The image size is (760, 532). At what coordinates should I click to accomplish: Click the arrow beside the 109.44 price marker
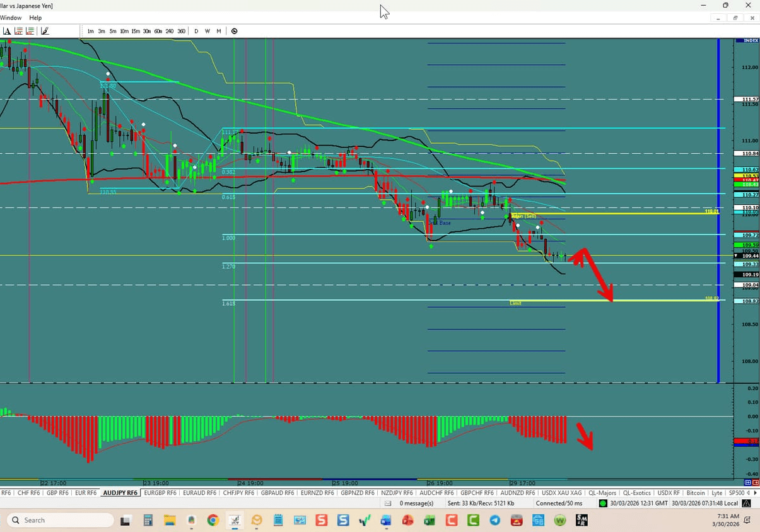(736, 255)
